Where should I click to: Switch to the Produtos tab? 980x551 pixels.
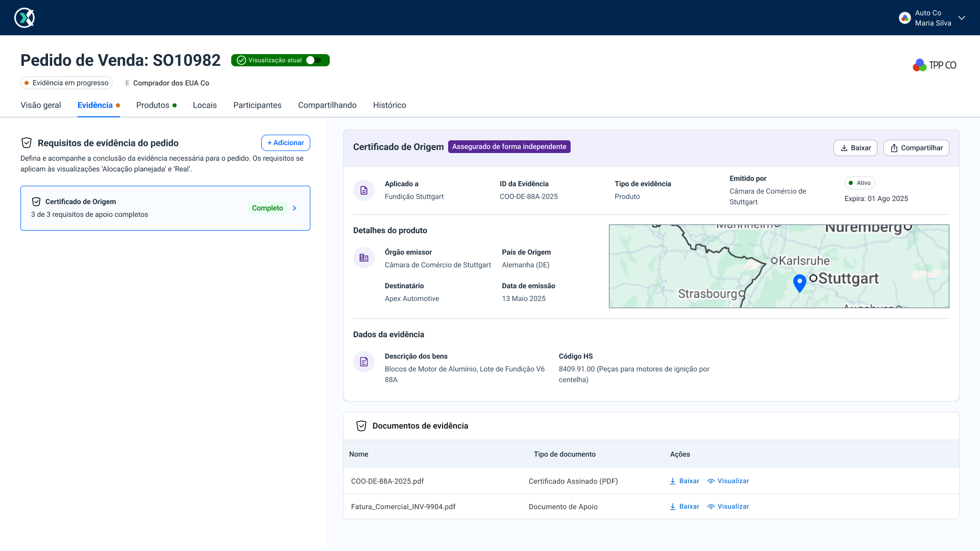[x=153, y=105]
